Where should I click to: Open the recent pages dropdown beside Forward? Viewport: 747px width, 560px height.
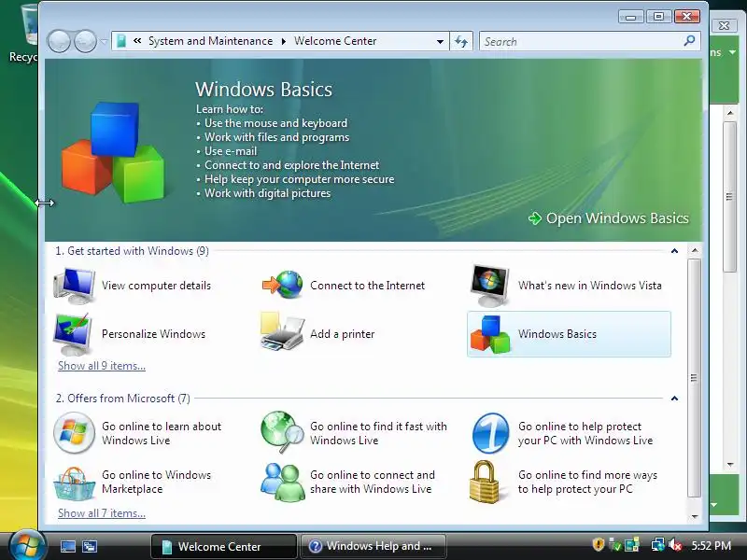point(104,41)
